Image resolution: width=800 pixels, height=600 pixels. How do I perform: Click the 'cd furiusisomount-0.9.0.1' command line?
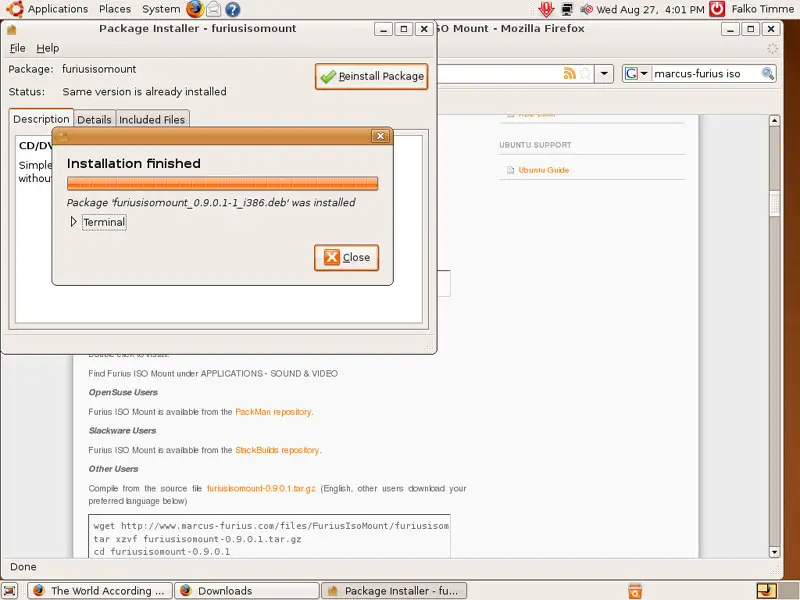tap(162, 552)
